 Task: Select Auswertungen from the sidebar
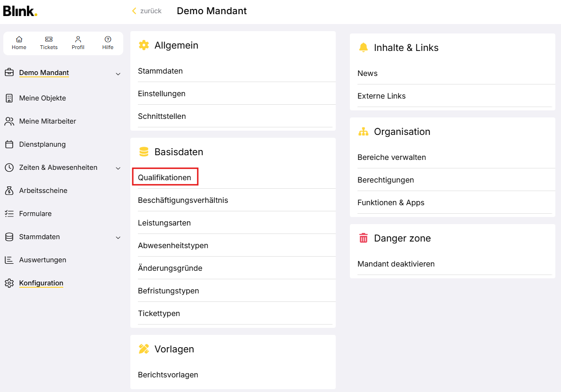point(42,260)
